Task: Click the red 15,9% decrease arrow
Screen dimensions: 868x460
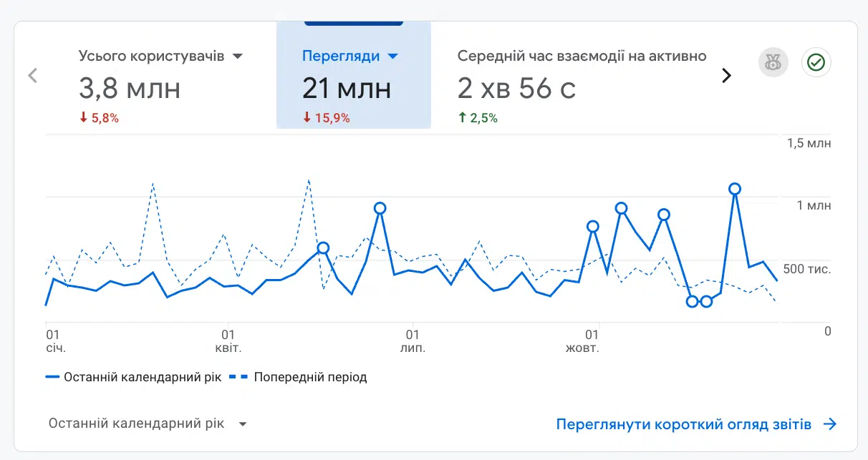Action: (x=306, y=117)
